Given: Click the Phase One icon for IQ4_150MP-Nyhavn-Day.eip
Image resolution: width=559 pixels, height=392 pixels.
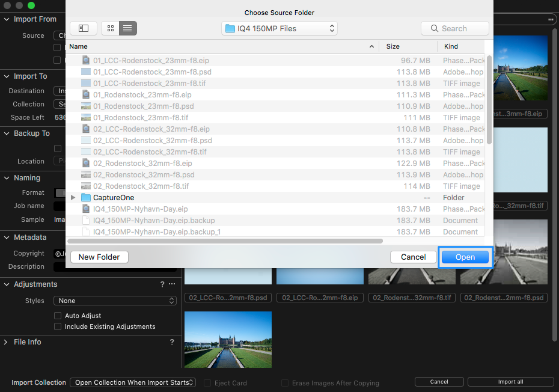Looking at the screenshot, I should click(x=85, y=209).
